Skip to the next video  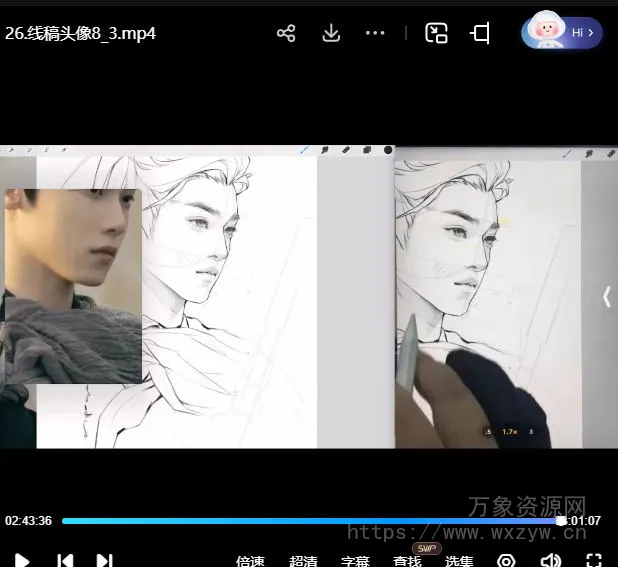[x=104, y=560]
